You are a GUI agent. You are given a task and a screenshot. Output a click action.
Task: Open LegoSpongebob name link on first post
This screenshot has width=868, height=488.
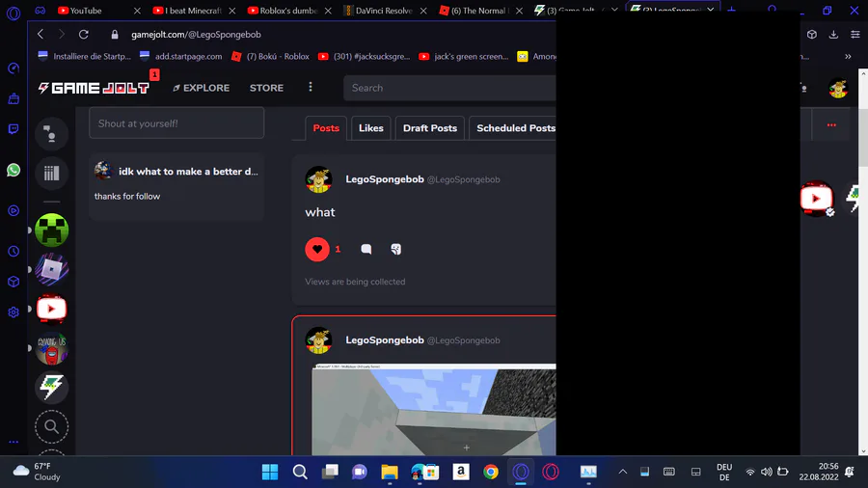click(x=385, y=179)
